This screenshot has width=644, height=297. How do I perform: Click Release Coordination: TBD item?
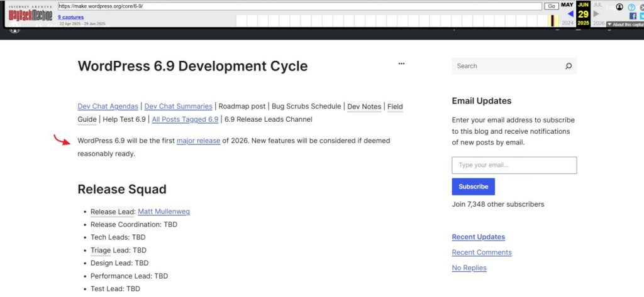134,225
